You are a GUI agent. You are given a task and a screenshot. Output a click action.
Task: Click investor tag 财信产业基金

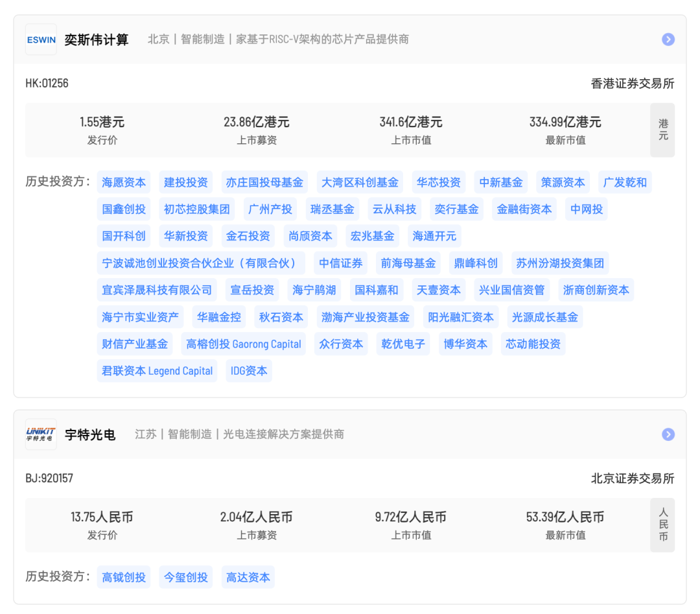pyautogui.click(x=135, y=344)
